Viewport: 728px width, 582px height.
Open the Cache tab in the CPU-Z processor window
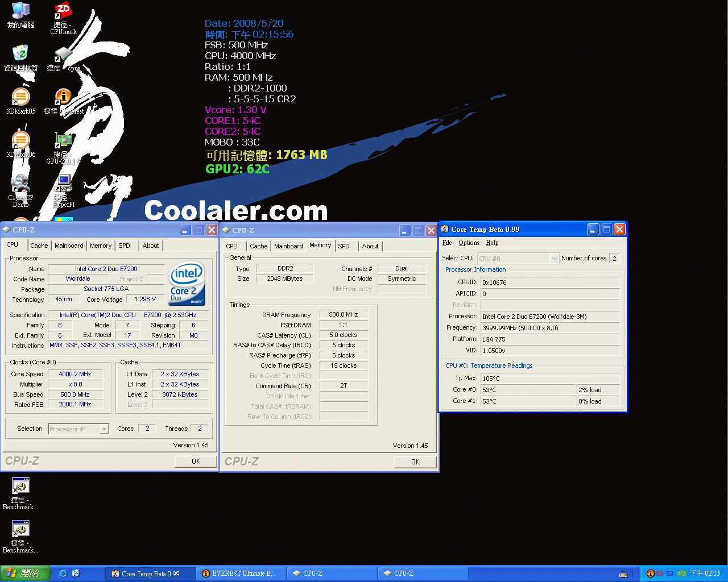click(x=39, y=246)
